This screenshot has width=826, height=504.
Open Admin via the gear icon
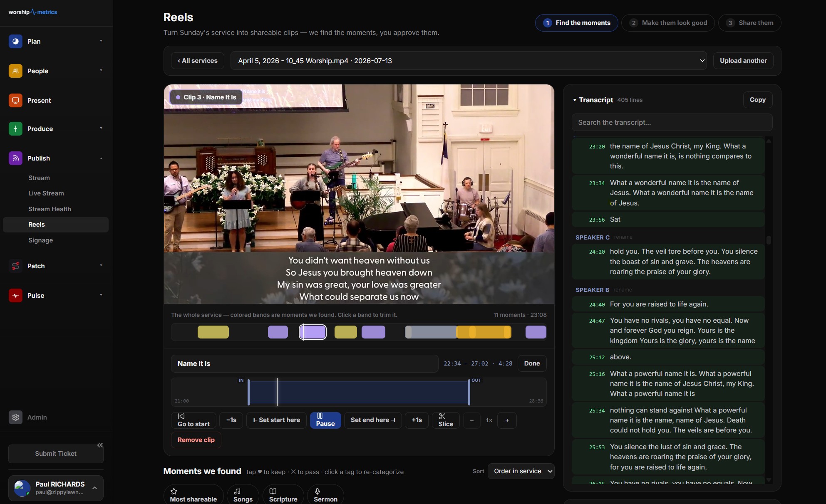[15, 418]
